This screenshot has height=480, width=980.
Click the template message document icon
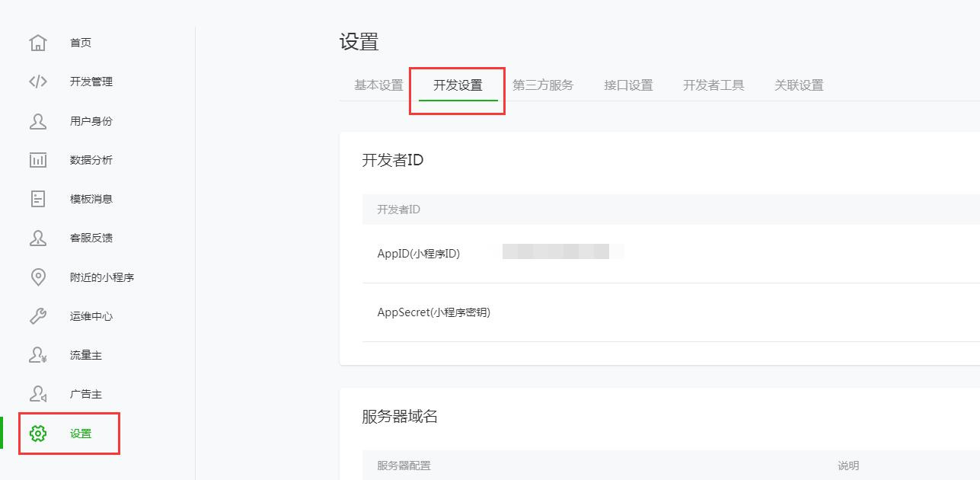[x=37, y=199]
